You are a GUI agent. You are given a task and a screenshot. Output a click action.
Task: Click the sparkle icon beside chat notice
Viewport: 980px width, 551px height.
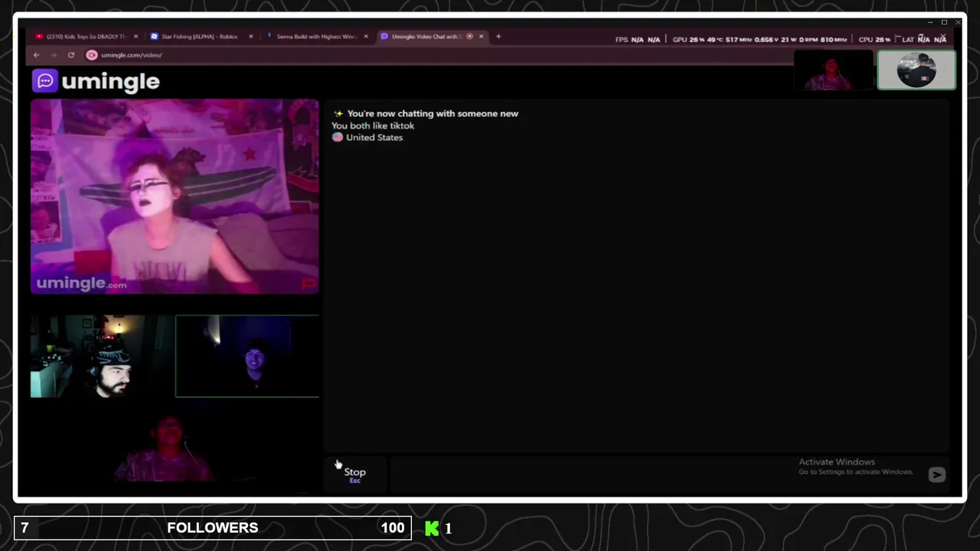click(x=338, y=113)
